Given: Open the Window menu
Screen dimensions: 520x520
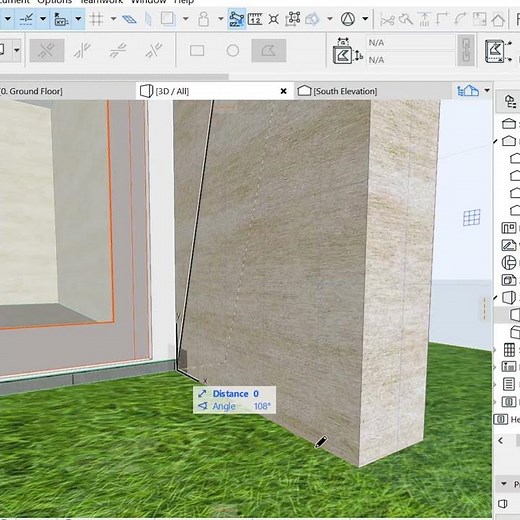Looking at the screenshot, I should click(x=149, y=2).
